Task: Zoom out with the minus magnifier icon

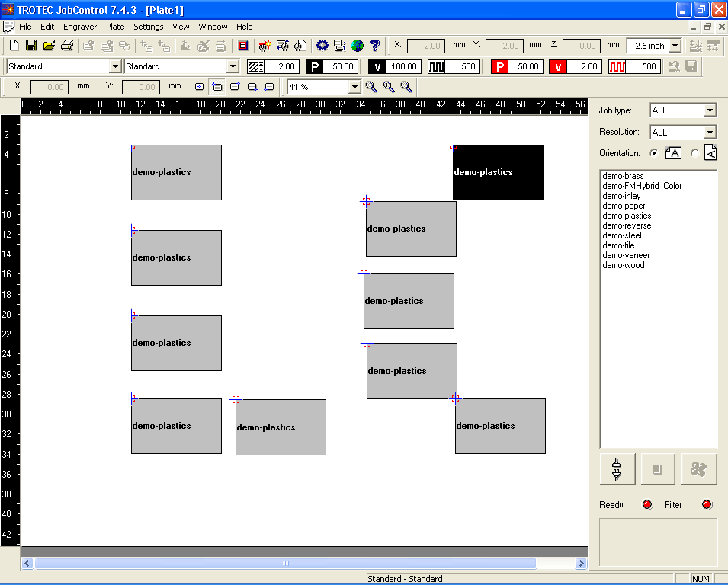Action: 406,87
